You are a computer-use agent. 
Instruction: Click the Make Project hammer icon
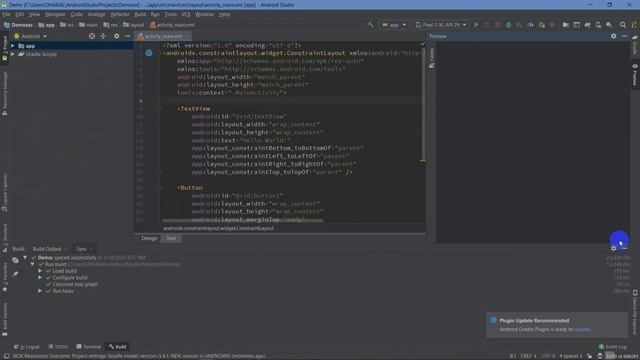tap(371, 25)
